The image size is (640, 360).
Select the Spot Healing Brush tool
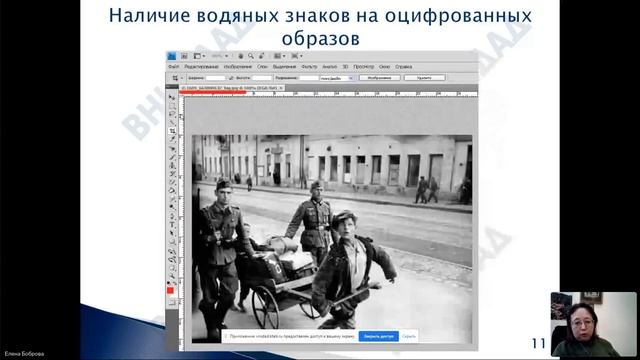[172, 149]
